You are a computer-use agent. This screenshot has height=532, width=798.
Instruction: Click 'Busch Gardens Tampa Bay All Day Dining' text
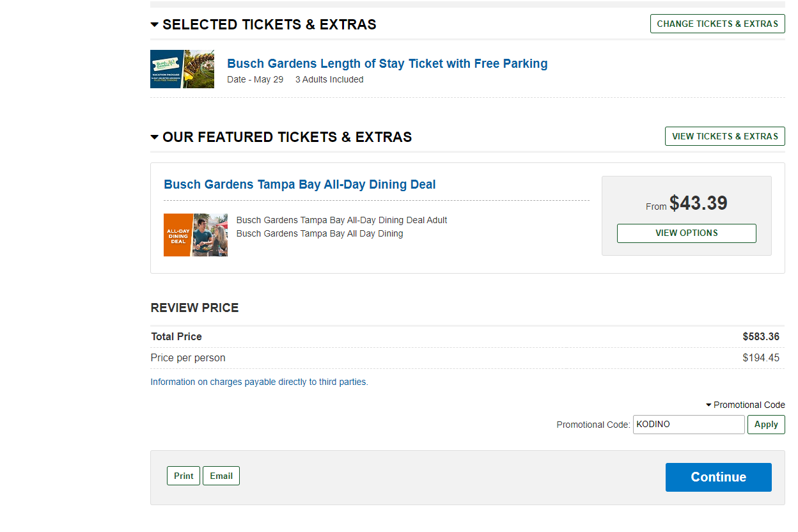click(320, 234)
